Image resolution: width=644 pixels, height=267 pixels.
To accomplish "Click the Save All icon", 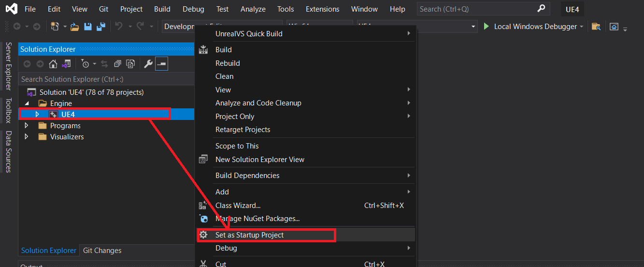I will (100, 27).
